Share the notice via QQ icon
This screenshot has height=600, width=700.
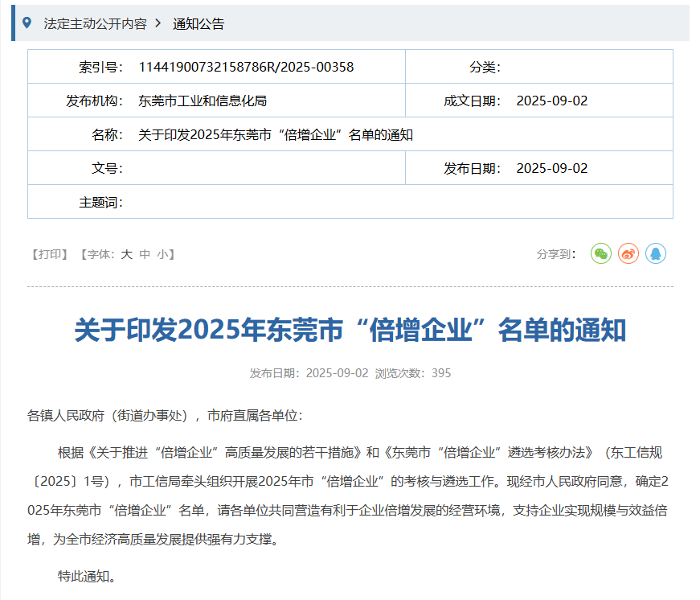tap(656, 254)
